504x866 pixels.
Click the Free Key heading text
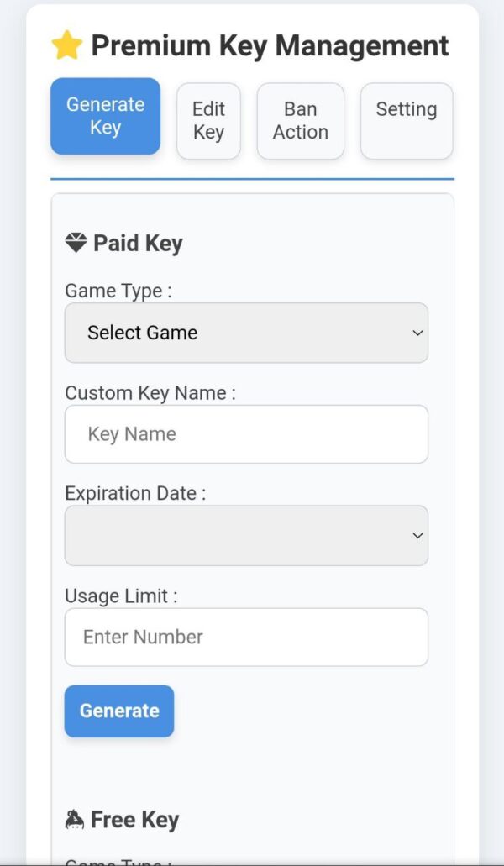(134, 820)
